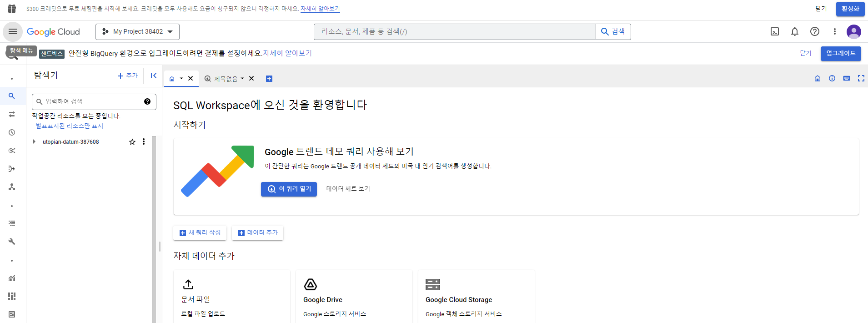Click 데이터 세트 보기

click(348, 189)
